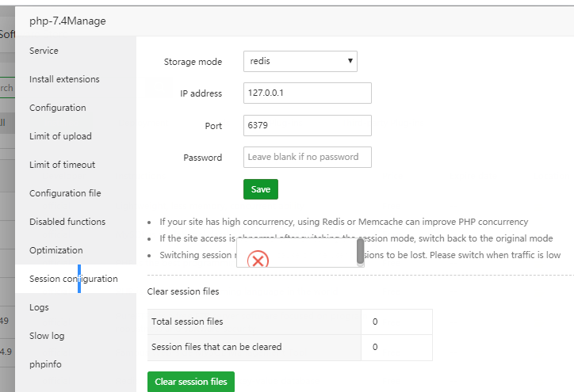Click the Password input field

click(307, 157)
